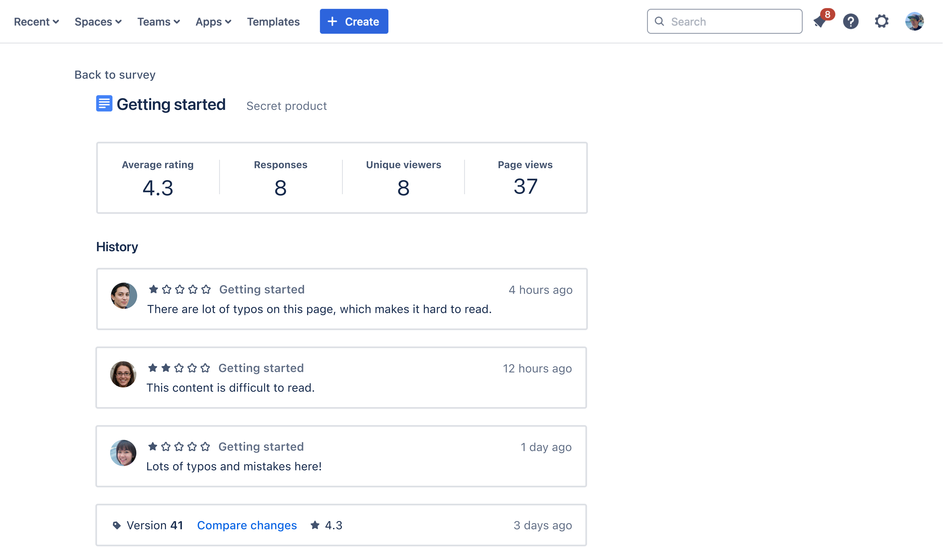Click the Create button
945x560 pixels.
353,21
